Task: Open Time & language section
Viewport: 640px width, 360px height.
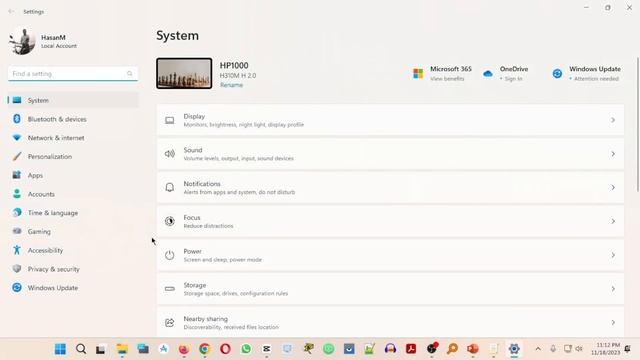Action: click(73, 213)
